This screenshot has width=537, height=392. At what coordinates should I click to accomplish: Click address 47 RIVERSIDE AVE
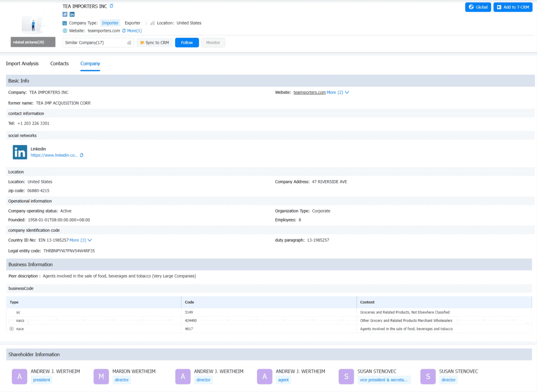tap(329, 182)
